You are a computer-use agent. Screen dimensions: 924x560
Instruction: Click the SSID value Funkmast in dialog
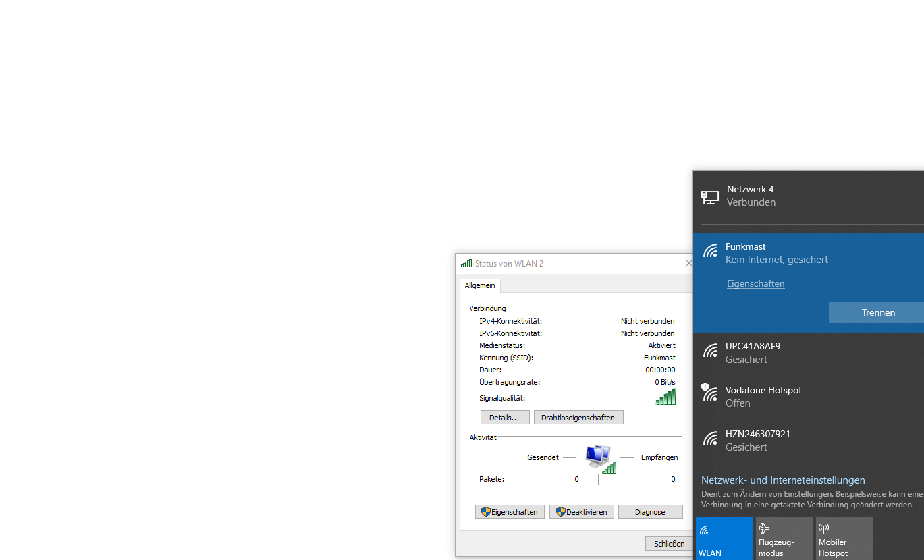659,358
